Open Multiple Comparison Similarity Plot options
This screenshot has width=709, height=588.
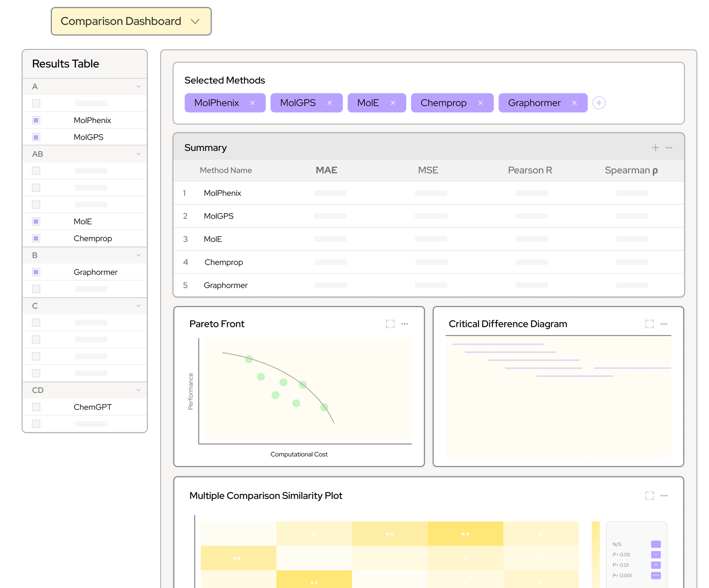664,495
